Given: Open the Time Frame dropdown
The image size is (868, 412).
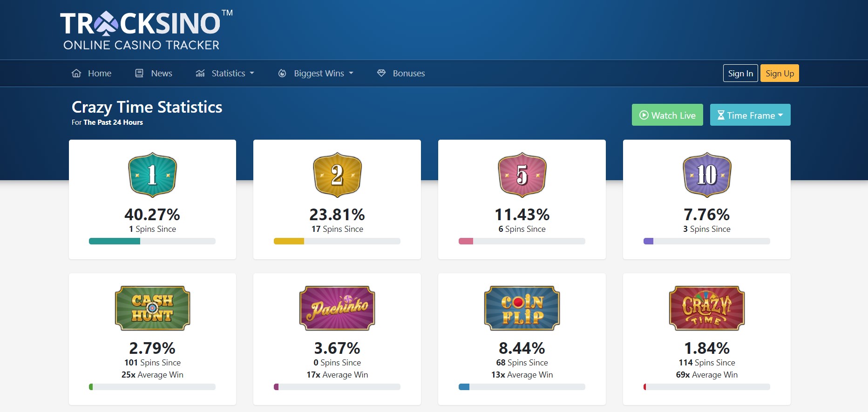Looking at the screenshot, I should [x=750, y=115].
